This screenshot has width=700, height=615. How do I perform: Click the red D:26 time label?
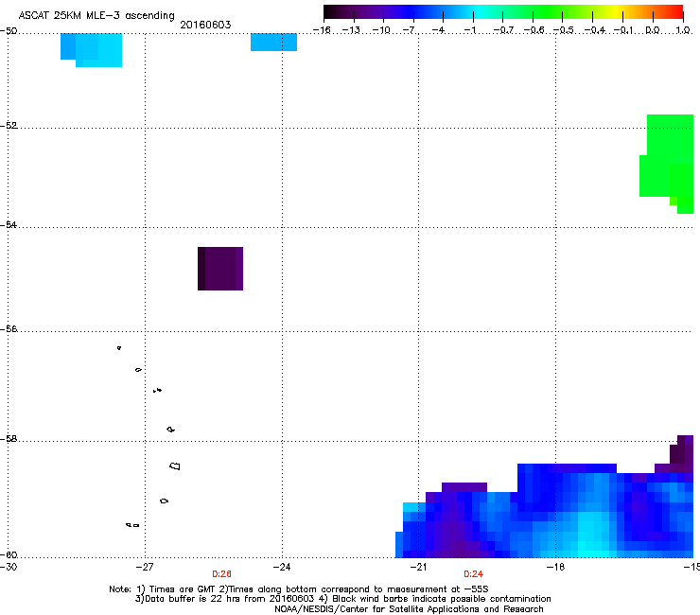[221, 574]
